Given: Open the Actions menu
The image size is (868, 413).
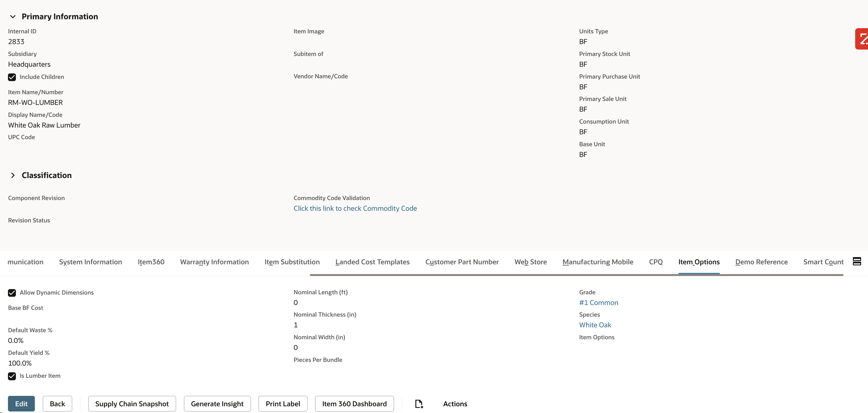Looking at the screenshot, I should (x=455, y=404).
